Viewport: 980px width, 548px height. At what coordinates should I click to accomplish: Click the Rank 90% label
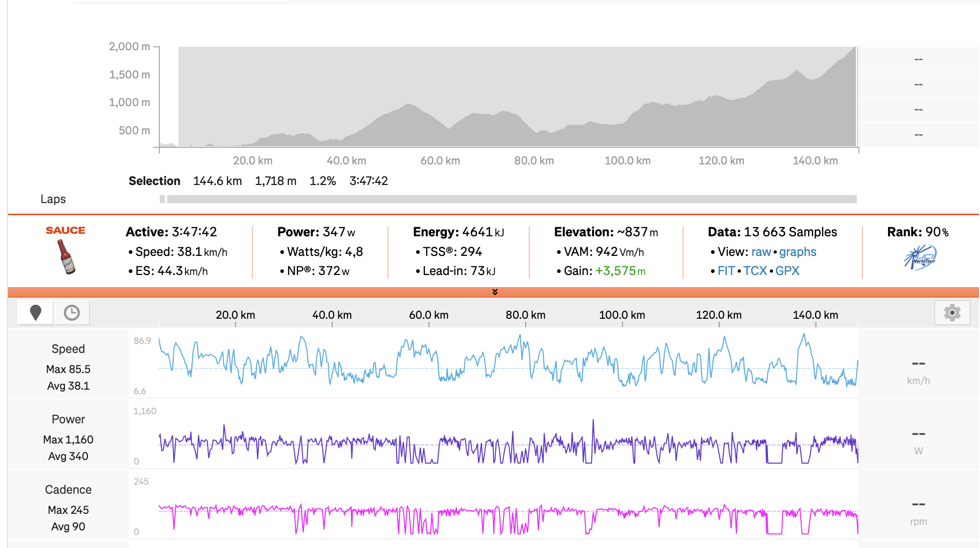pyautogui.click(x=918, y=232)
